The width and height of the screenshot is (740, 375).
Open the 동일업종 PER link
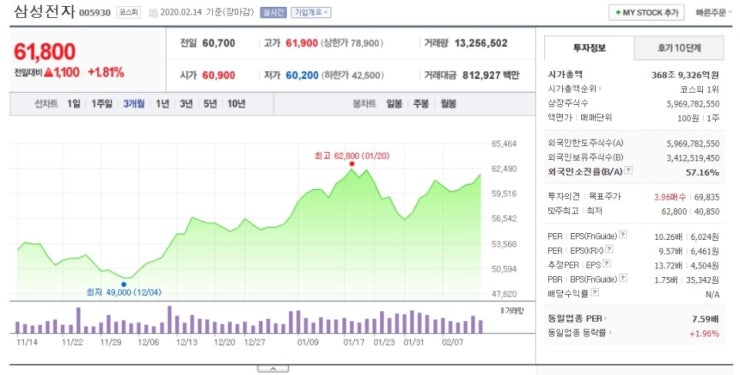click(577, 319)
